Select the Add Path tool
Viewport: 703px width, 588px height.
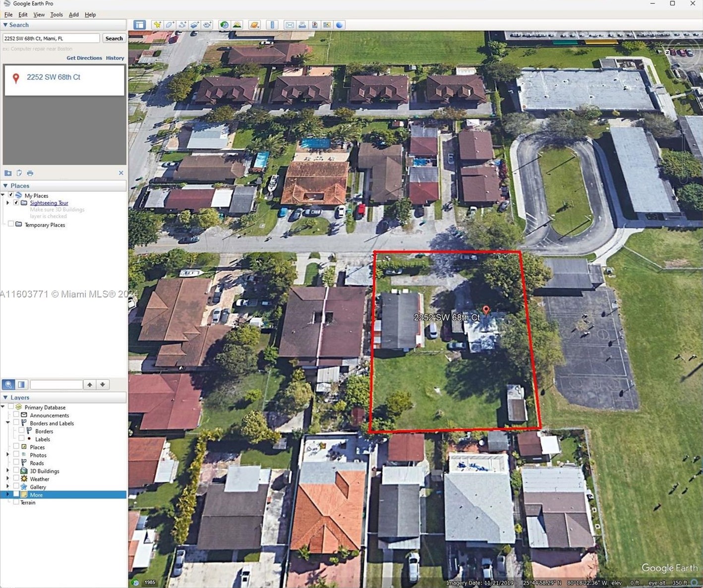[182, 25]
